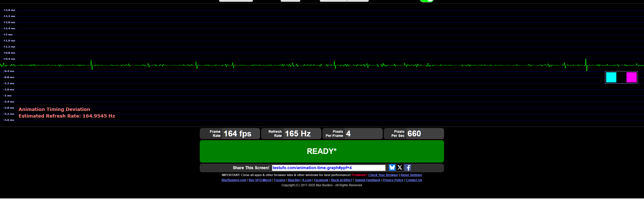Click the green READY* status bar
This screenshot has height=216, width=644.
(x=322, y=151)
